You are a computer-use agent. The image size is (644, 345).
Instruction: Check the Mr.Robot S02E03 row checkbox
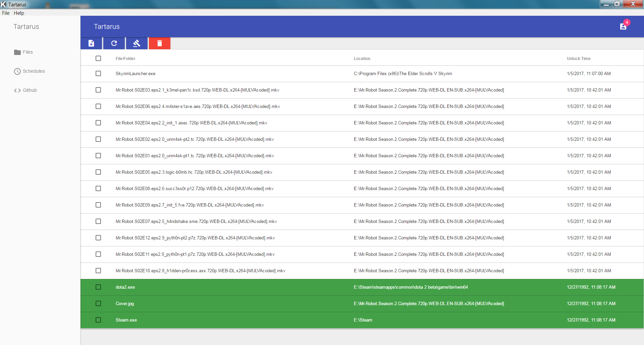click(98, 90)
